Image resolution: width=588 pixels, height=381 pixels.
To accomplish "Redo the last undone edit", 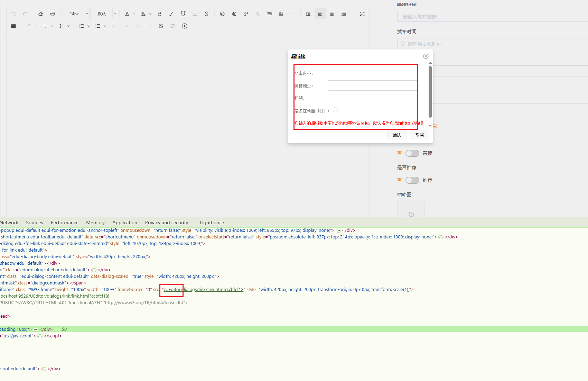I will (x=25, y=14).
